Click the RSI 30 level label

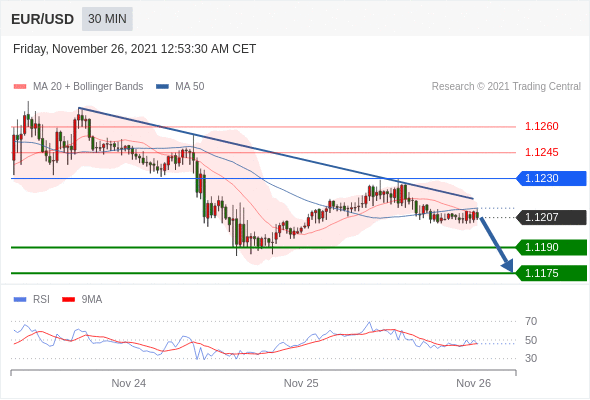tap(531, 358)
